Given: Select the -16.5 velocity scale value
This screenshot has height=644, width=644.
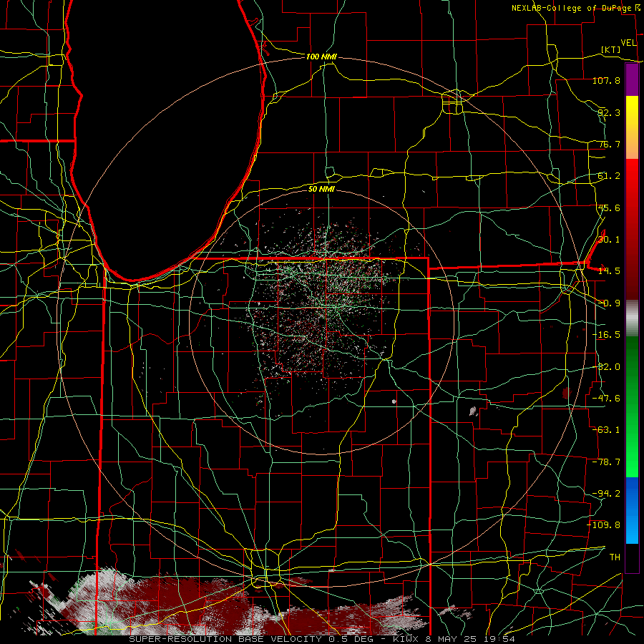Looking at the screenshot, I should click(606, 335).
